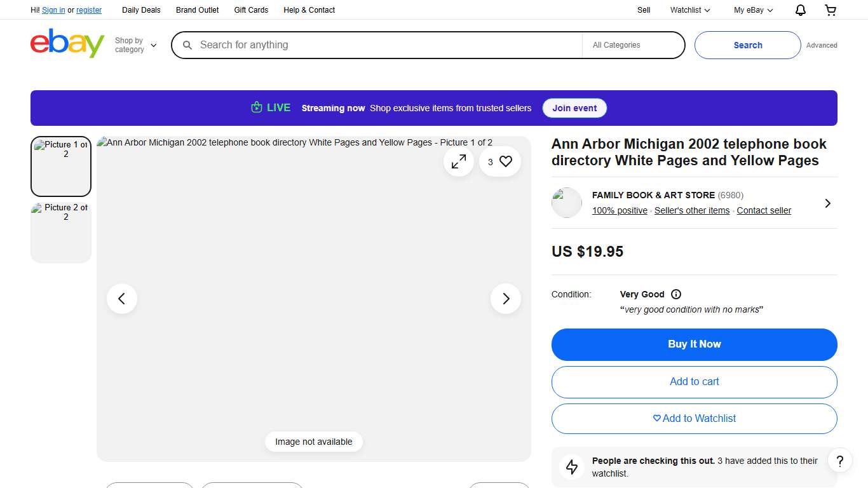The image size is (868, 488).
Task: Expand the Shop by category menu
Action: pyautogui.click(x=135, y=45)
